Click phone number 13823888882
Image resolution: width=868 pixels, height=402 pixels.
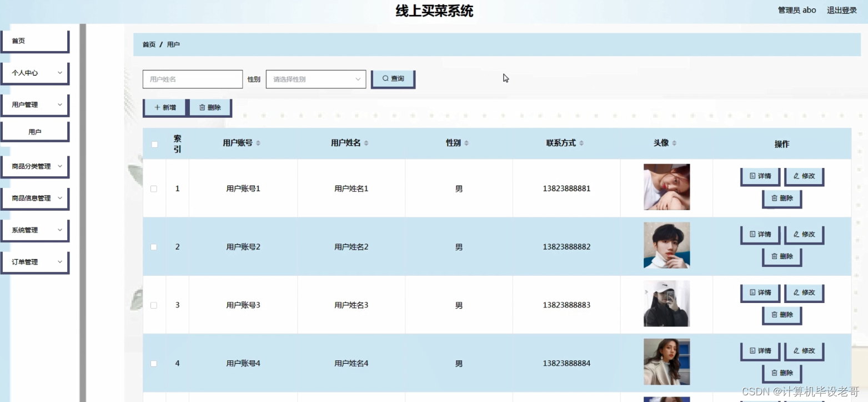[x=566, y=247]
